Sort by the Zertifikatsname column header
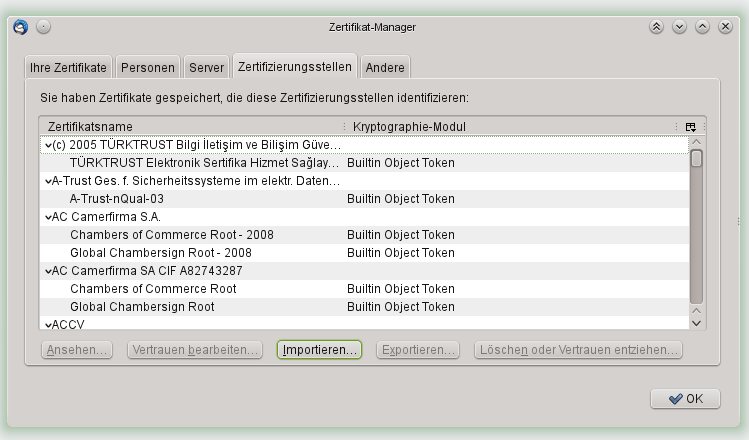The height and width of the screenshot is (440, 749). click(190, 127)
